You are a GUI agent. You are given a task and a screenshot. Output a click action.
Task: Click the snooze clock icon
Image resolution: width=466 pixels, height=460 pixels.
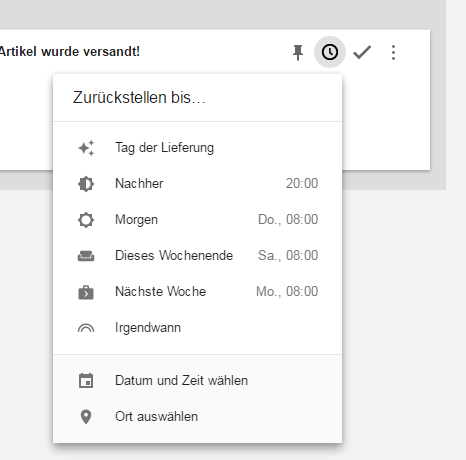[x=330, y=52]
